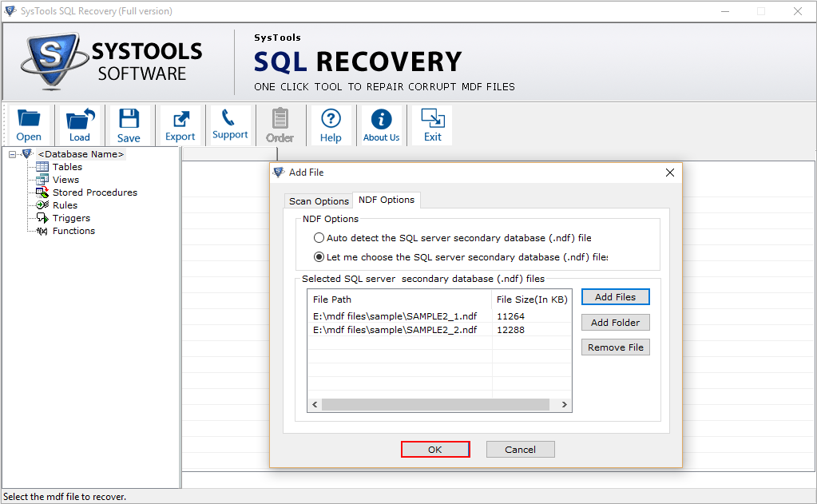Select the Triggers node icon in tree
The width and height of the screenshot is (817, 504).
coord(42,218)
